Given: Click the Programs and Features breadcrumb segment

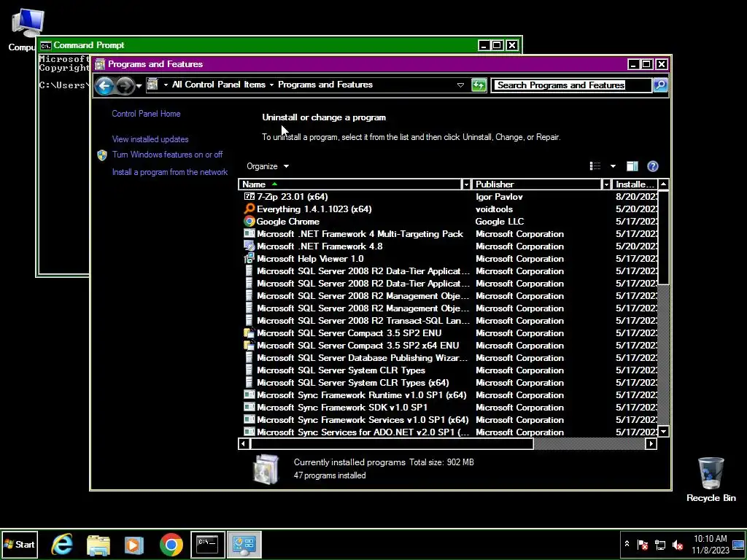Looking at the screenshot, I should pyautogui.click(x=325, y=85).
